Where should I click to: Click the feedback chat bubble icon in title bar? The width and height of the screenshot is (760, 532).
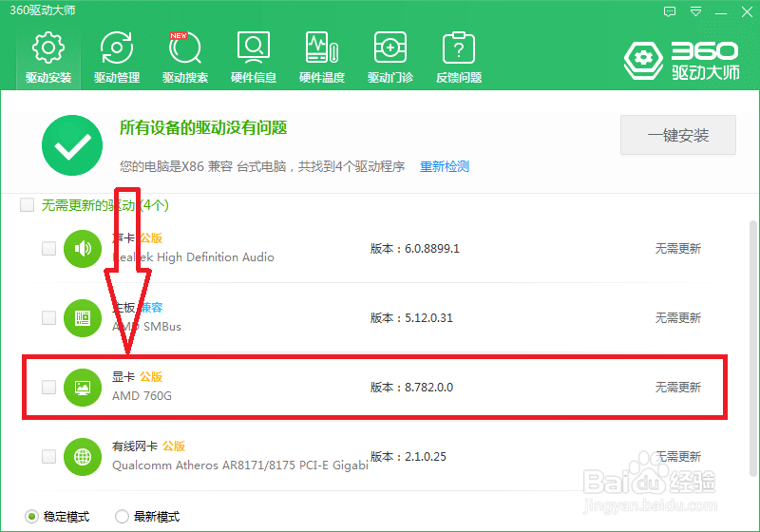(670, 11)
